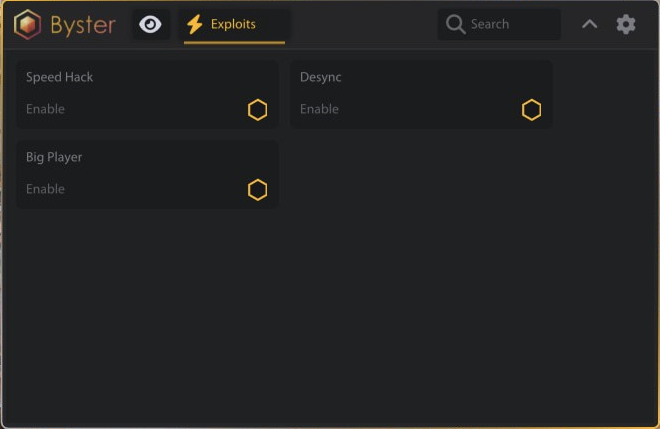Screen dimensions: 660x429
Task: Select the Desync heading
Action: (x=321, y=77)
